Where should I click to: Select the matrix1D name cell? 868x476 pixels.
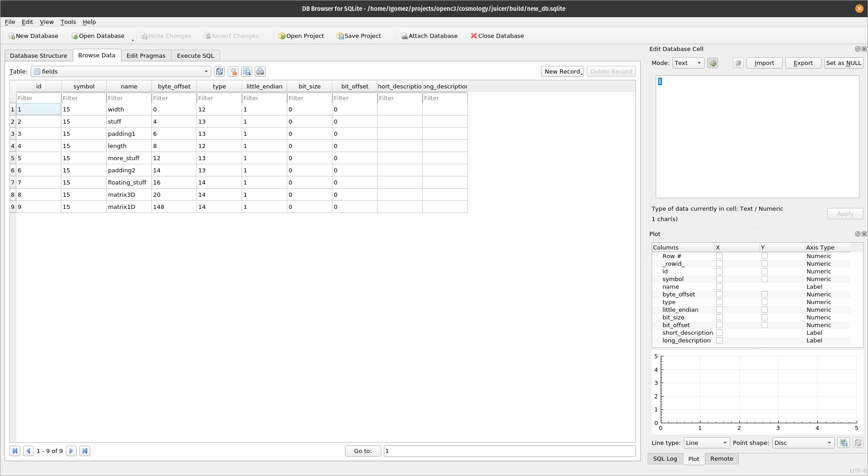(x=129, y=207)
